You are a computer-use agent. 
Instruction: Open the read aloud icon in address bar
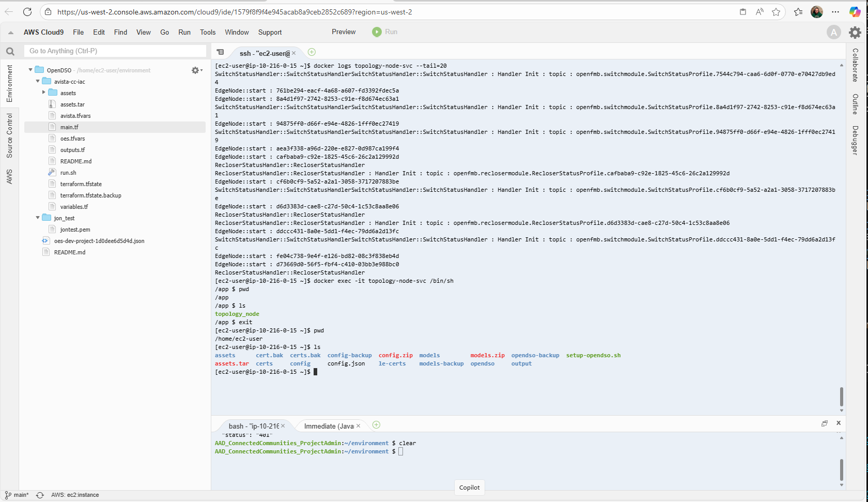pyautogui.click(x=760, y=12)
